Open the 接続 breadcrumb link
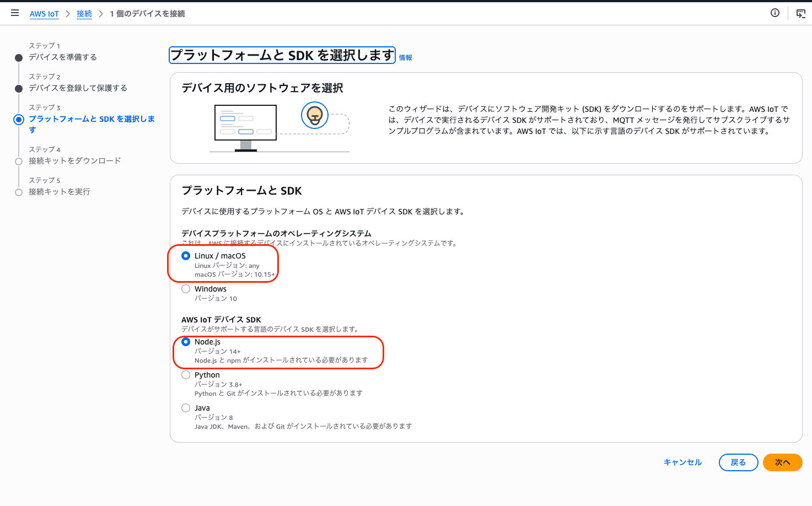Image resolution: width=812 pixels, height=506 pixels. pyautogui.click(x=84, y=14)
